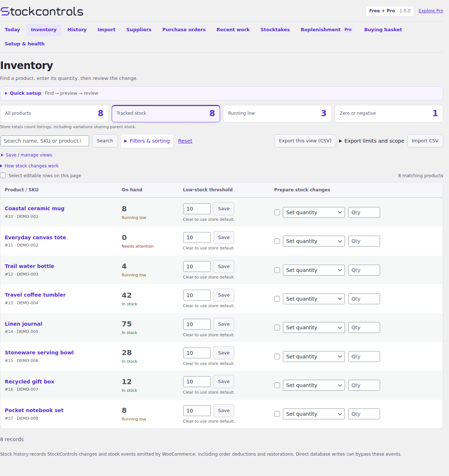Open Pocket notebook set product link

[x=34, y=410]
